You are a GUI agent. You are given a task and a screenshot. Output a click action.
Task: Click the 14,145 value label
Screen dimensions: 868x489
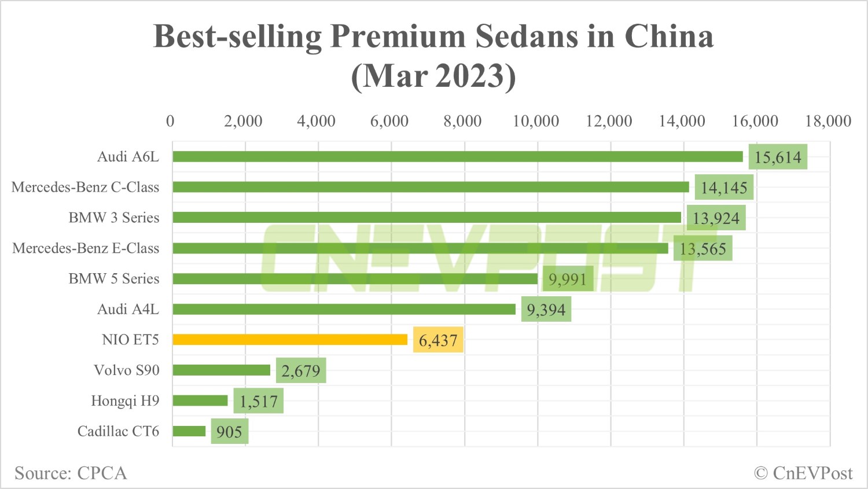click(724, 187)
